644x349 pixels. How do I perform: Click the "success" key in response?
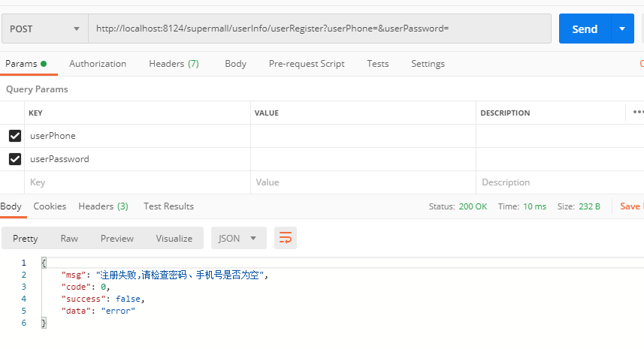pyautogui.click(x=83, y=299)
